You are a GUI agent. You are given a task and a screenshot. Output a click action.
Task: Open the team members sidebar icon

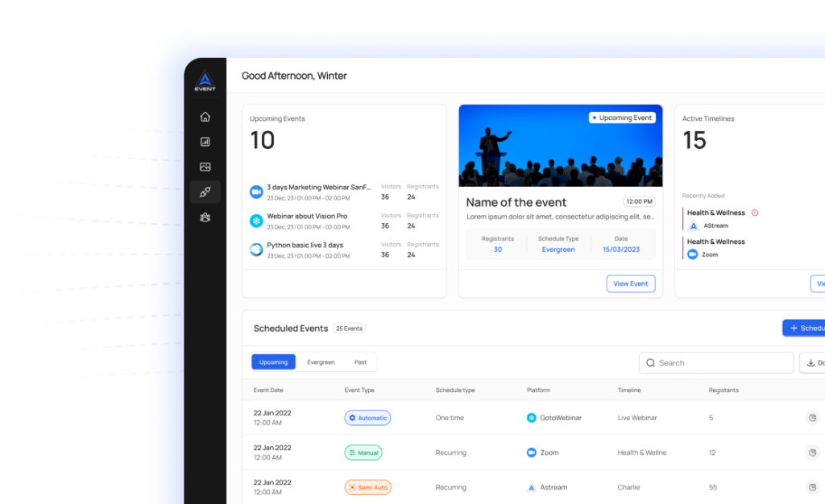click(x=205, y=217)
